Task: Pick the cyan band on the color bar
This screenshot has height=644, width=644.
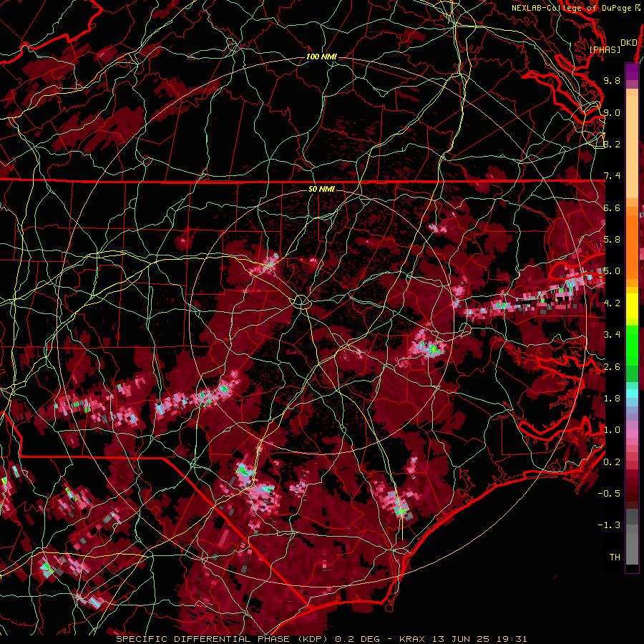Action: pyautogui.click(x=632, y=394)
